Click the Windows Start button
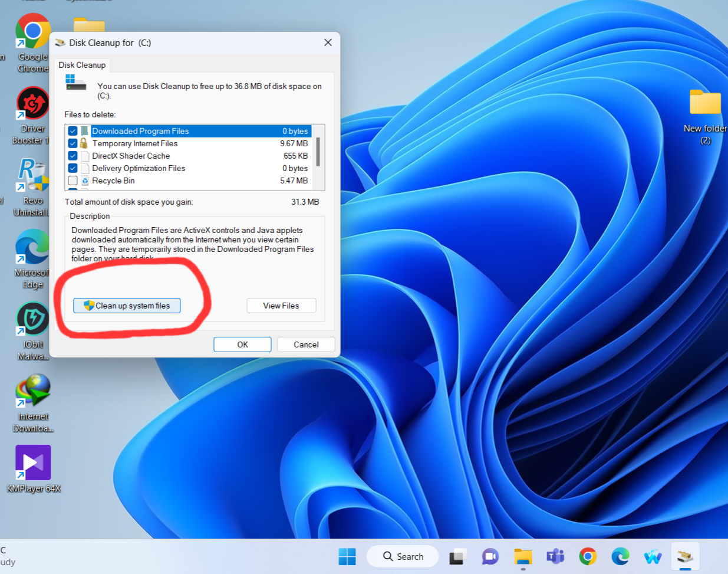The height and width of the screenshot is (574, 728). point(347,556)
